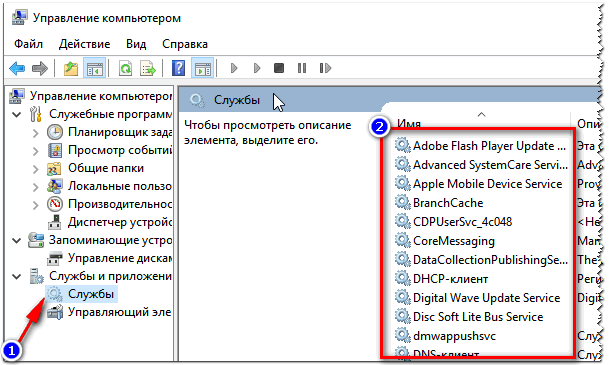Open the Вид menu

(136, 44)
